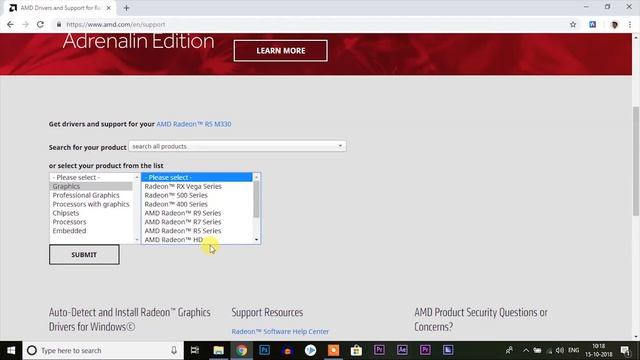
Task: Select highlighted Please select in series list
Action: click(x=197, y=177)
